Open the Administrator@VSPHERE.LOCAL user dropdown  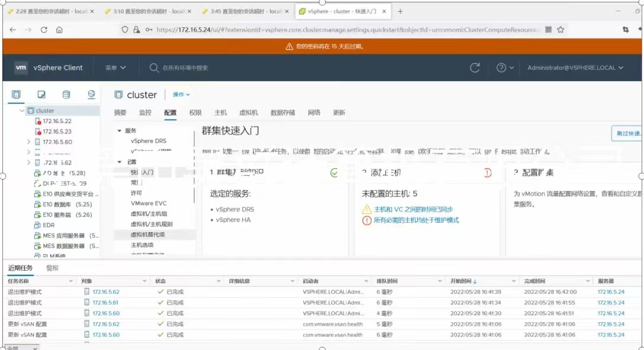tap(575, 68)
